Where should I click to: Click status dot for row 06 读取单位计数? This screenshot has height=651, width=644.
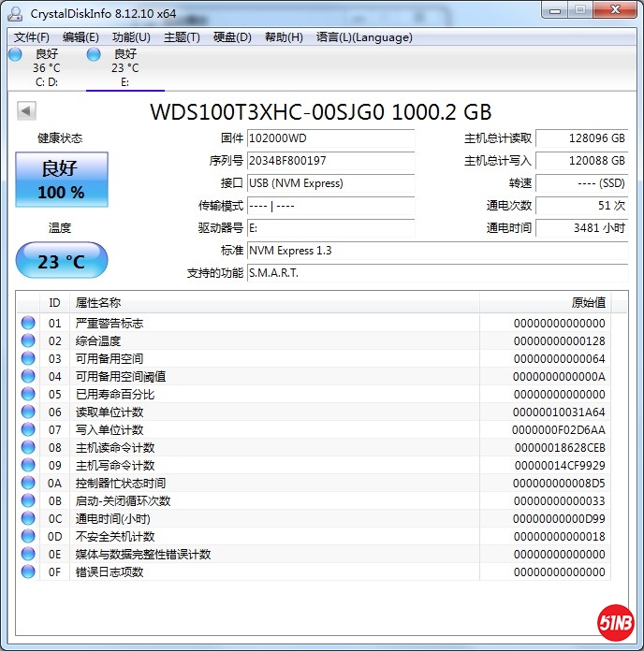click(28, 412)
